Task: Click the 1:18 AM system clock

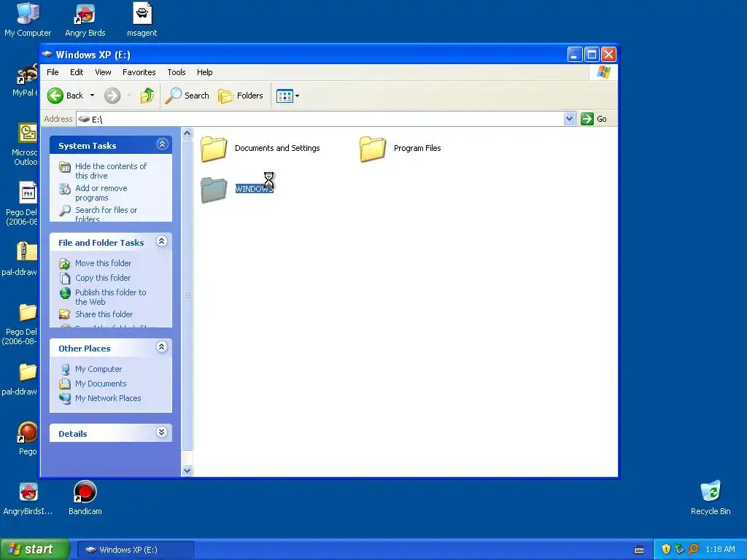Action: pyautogui.click(x=720, y=550)
